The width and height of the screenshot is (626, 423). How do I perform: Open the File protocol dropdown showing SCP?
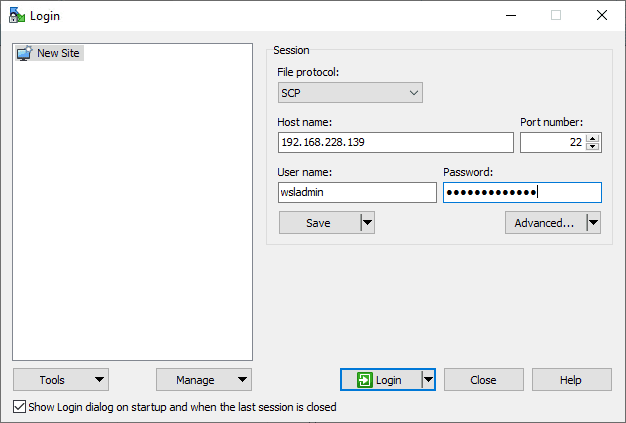(x=350, y=93)
